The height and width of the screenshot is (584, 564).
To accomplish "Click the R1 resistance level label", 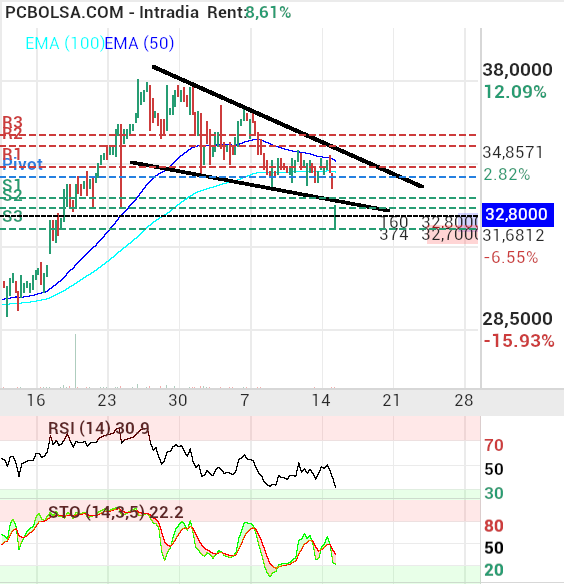I will click(12, 153).
